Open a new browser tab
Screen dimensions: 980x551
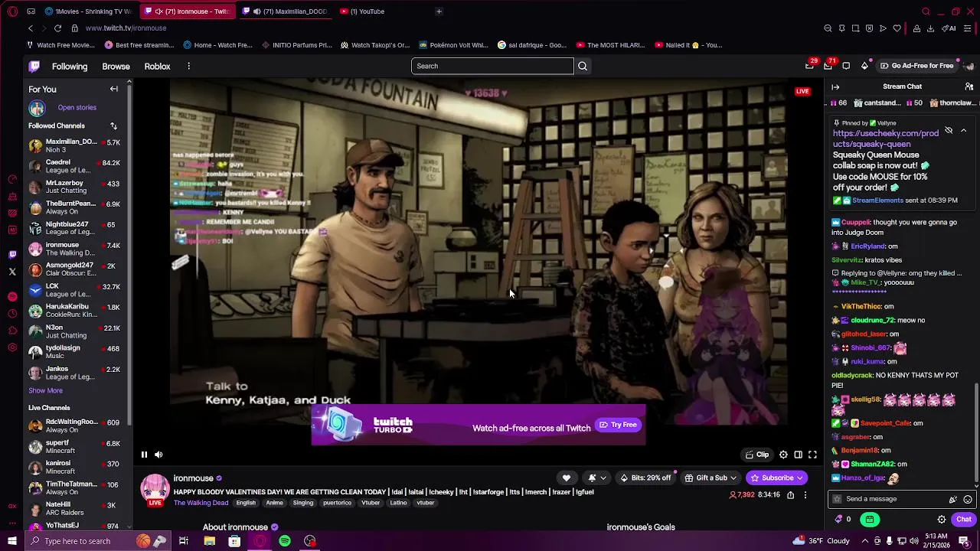click(439, 11)
